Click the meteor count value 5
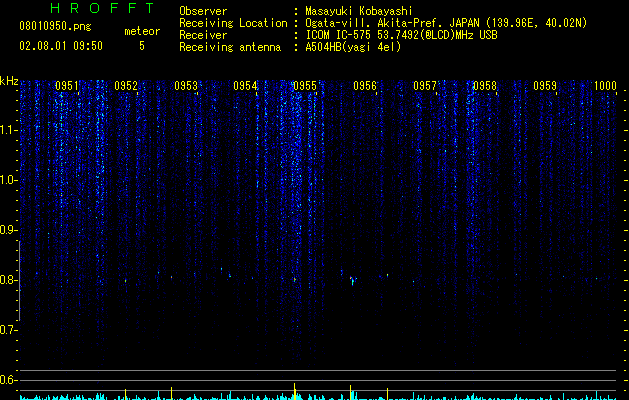Viewport: 629px width, 400px height. (x=142, y=46)
